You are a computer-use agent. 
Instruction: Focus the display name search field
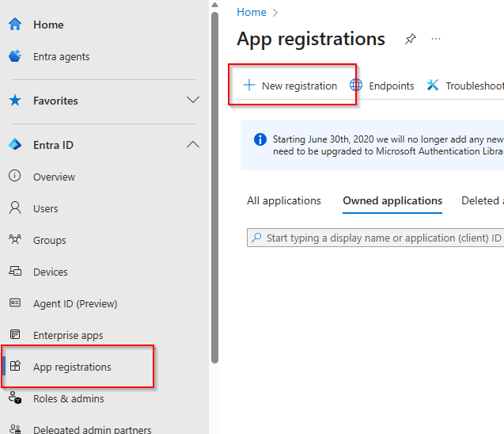pos(380,238)
